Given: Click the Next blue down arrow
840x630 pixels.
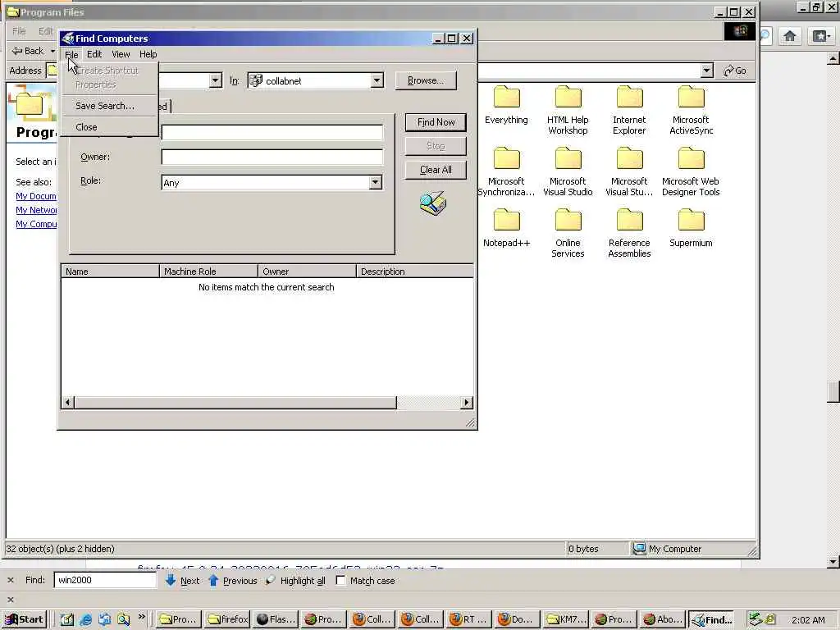Looking at the screenshot, I should pyautogui.click(x=171, y=580).
